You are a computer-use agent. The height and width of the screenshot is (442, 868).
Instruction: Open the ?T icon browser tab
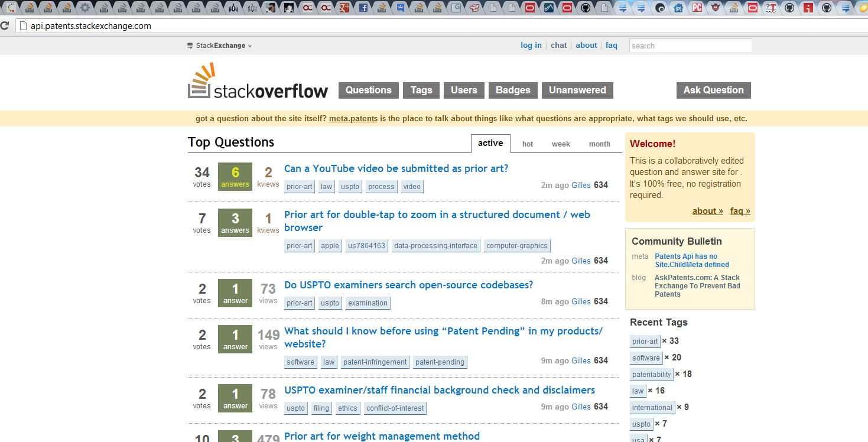(771, 8)
